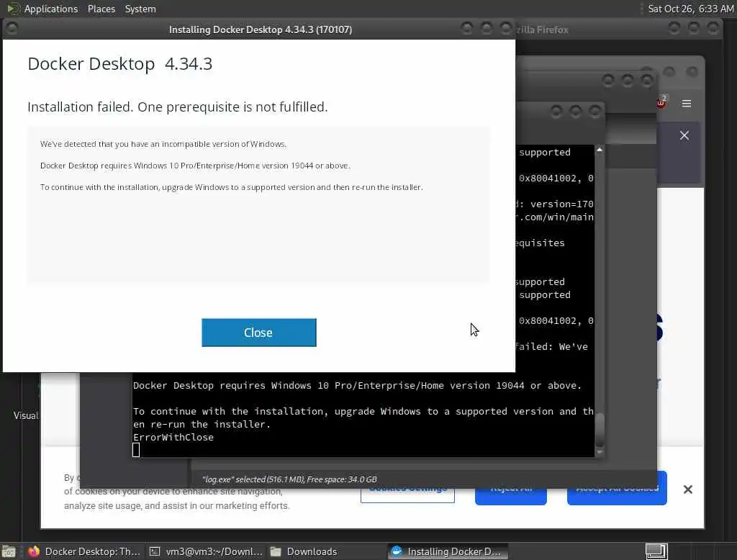Click the terminal icon of vm3 taskbar item
This screenshot has width=737, height=560.
pyautogui.click(x=155, y=551)
